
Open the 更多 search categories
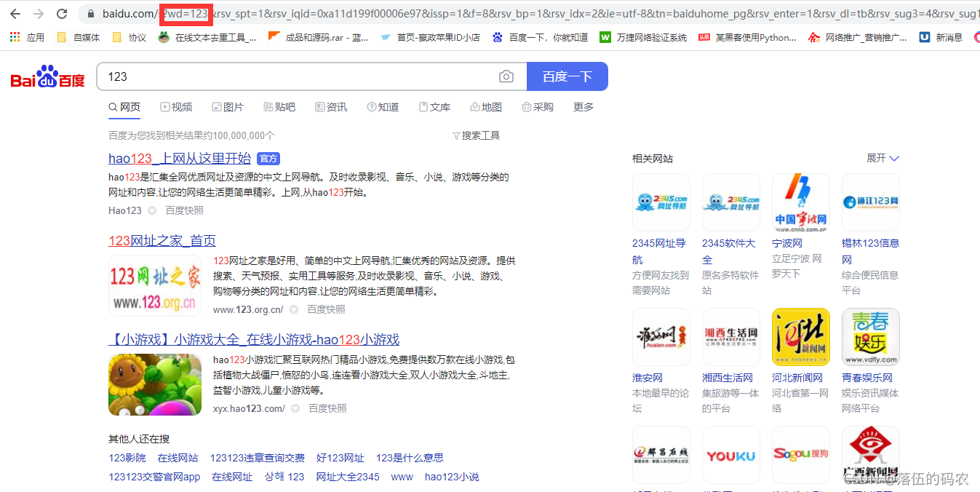click(x=583, y=107)
